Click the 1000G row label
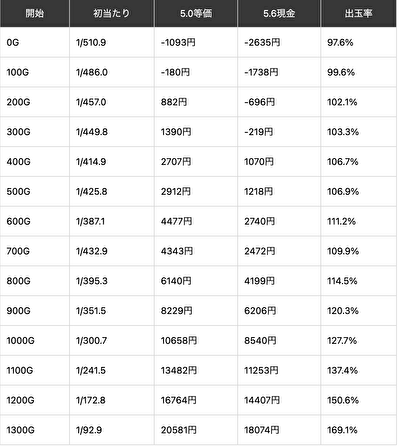Screen dimensions: 399x446 tap(35, 341)
